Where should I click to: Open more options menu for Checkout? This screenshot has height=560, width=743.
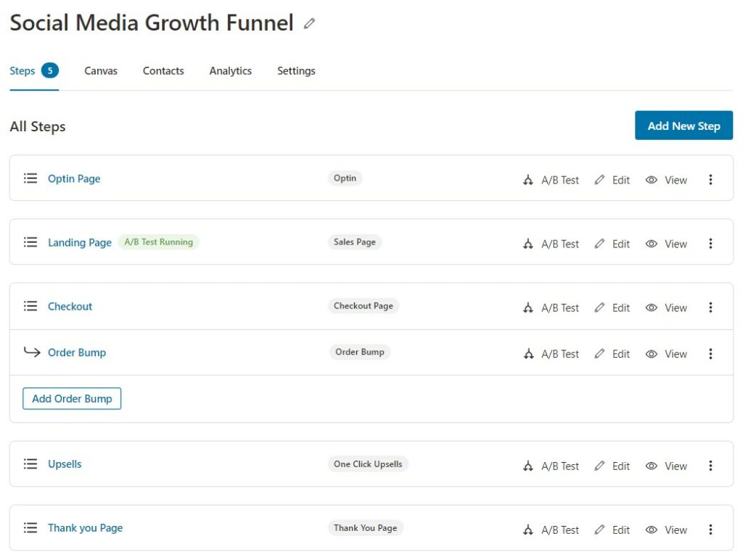pyautogui.click(x=710, y=308)
